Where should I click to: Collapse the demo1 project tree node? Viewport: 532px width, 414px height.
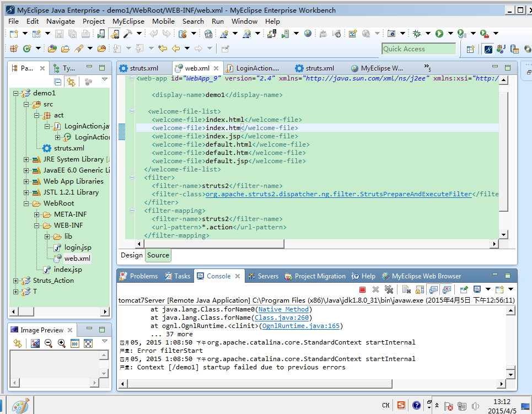click(15, 93)
